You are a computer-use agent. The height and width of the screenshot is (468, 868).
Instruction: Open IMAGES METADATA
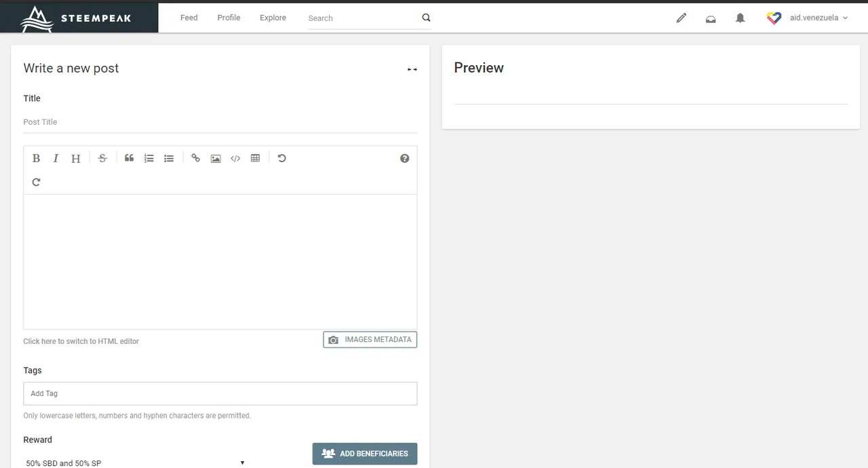point(370,340)
